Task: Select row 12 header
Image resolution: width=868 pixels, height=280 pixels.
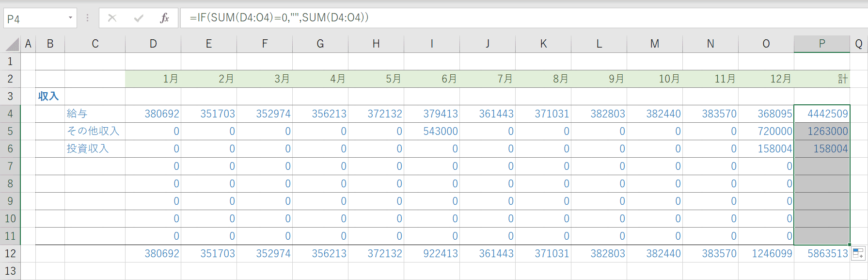Action: pos(10,254)
